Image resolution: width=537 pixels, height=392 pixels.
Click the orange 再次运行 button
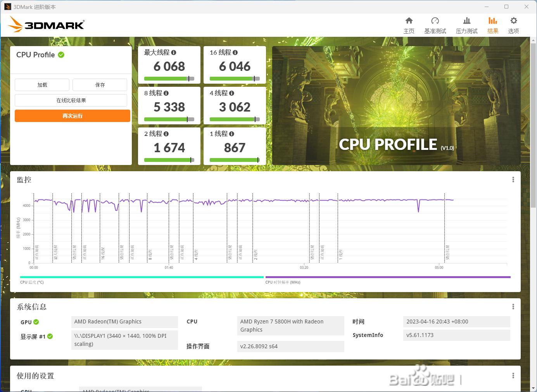pyautogui.click(x=73, y=116)
